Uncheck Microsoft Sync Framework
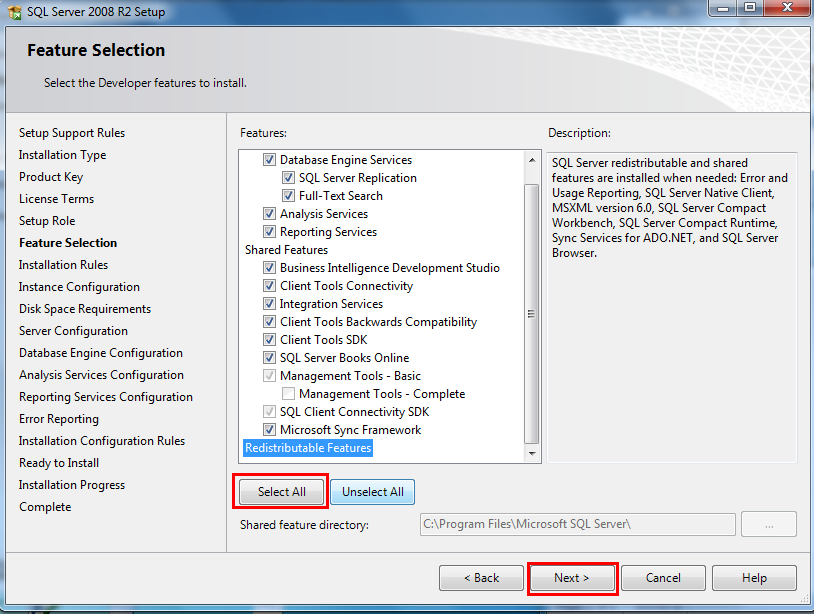 pos(269,430)
